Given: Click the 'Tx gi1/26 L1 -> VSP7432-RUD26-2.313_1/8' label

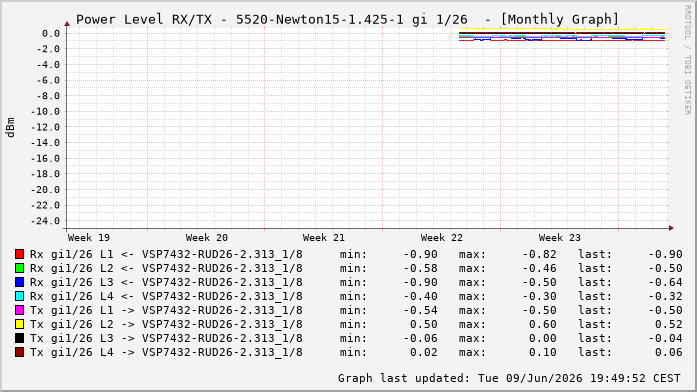Looking at the screenshot, I should point(166,310).
